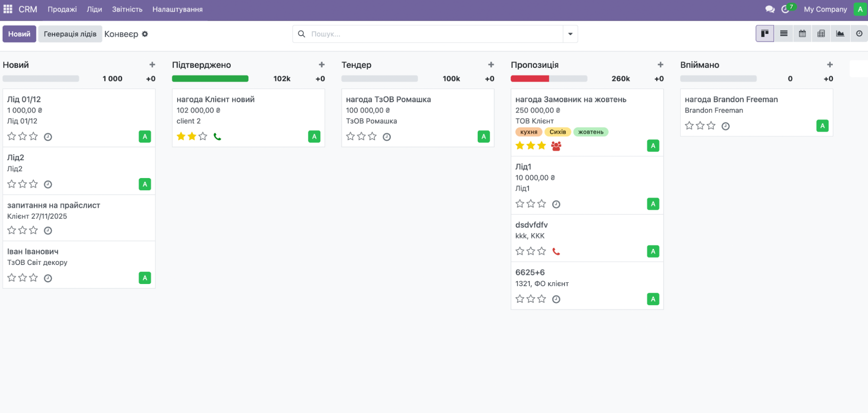Open the Звітність menu

[127, 9]
